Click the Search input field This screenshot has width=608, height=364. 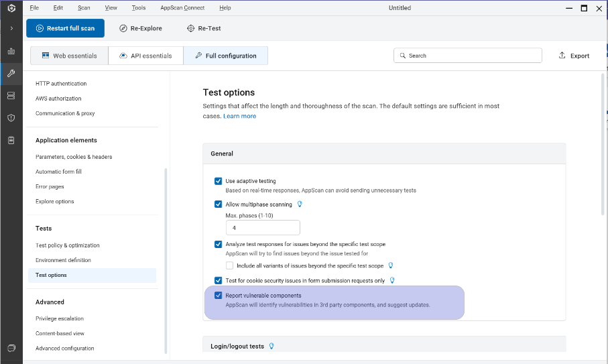[468, 56]
